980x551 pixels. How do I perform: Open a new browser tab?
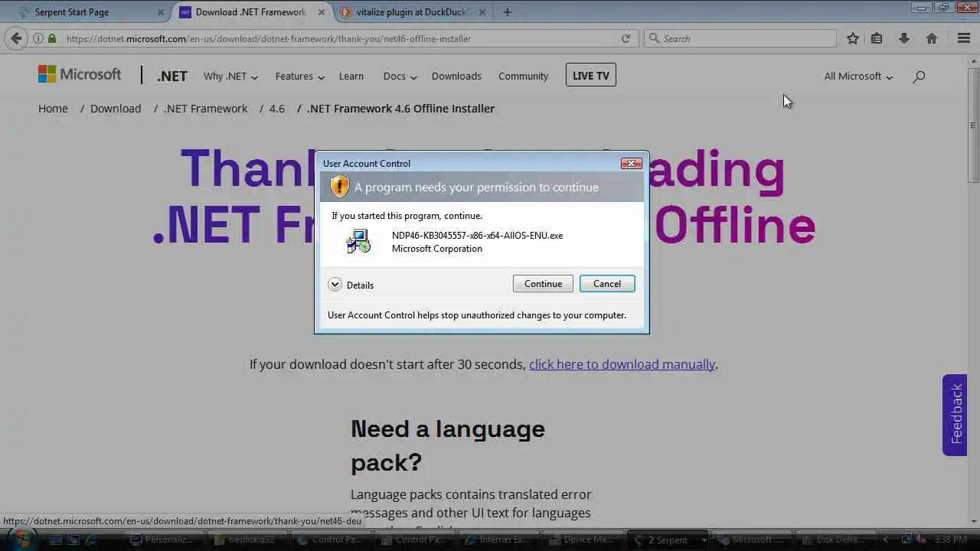[507, 12]
